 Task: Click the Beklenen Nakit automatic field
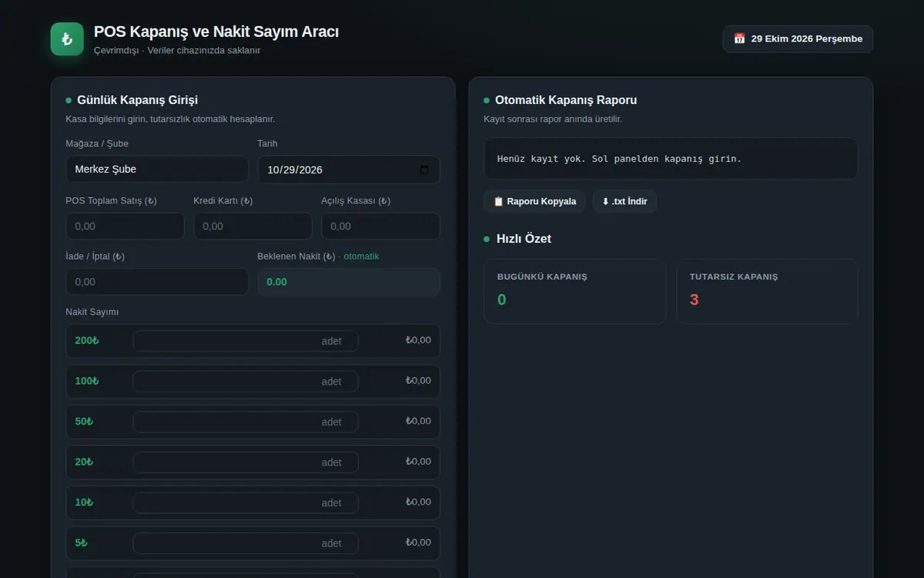pyautogui.click(x=349, y=282)
